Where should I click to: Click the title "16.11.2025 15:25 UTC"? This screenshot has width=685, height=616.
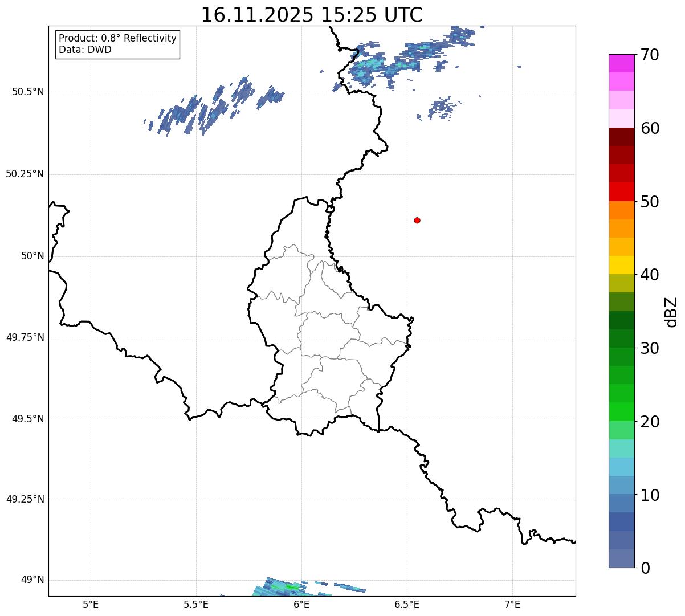[x=312, y=14]
